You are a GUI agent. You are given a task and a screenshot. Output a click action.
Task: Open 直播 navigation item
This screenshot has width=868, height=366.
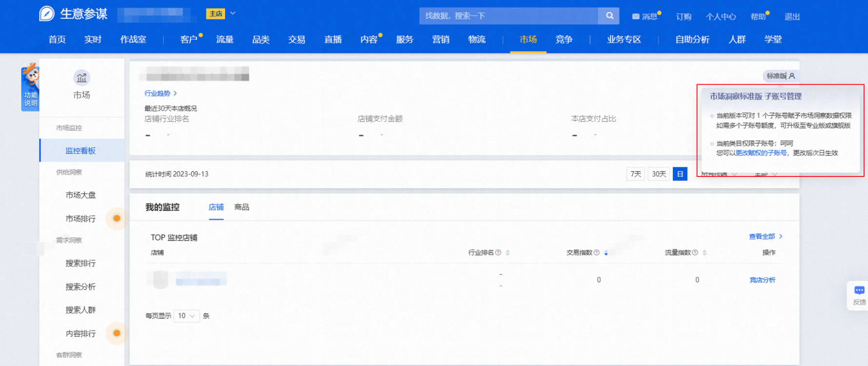tap(333, 39)
